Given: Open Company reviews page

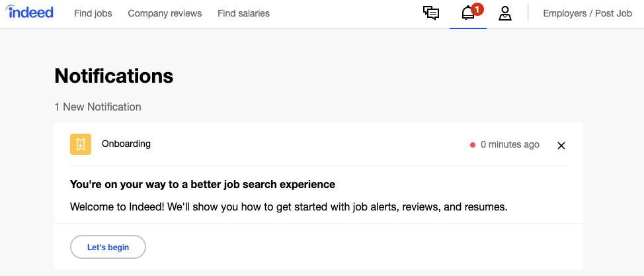Looking at the screenshot, I should pos(165,14).
